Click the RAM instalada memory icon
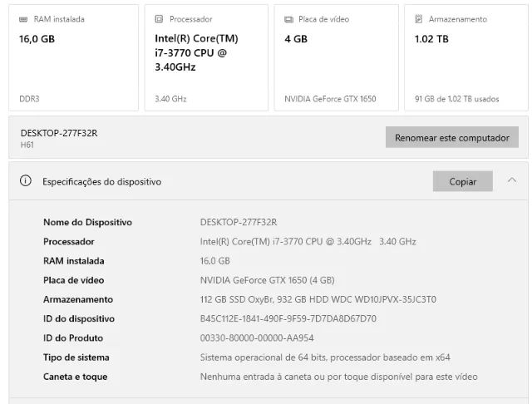The width and height of the screenshot is (532, 404). point(24,19)
